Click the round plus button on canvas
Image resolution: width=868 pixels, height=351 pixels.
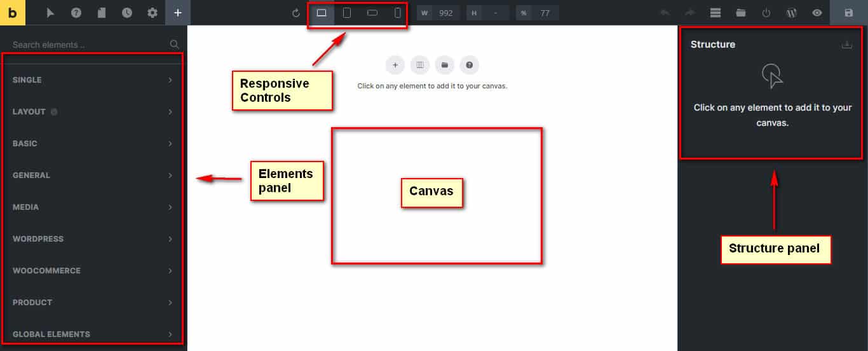pyautogui.click(x=395, y=65)
